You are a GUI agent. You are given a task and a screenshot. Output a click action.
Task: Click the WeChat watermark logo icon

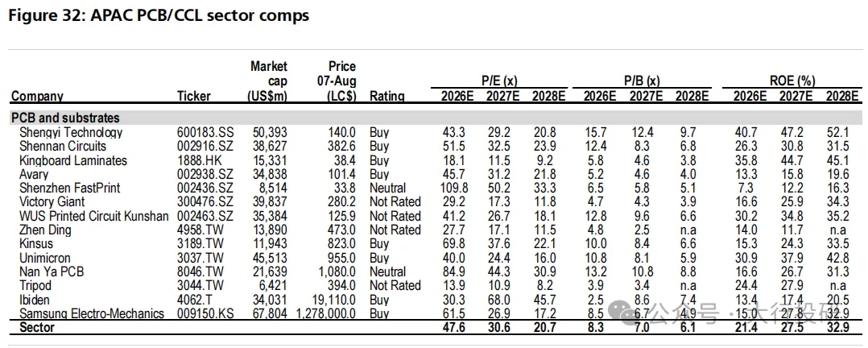[x=632, y=313]
